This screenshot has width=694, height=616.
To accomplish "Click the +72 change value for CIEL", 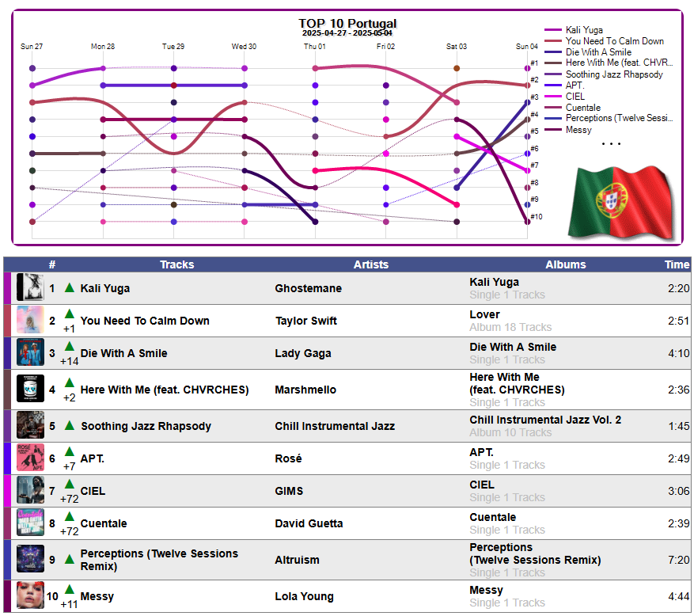I will pyautogui.click(x=70, y=499).
